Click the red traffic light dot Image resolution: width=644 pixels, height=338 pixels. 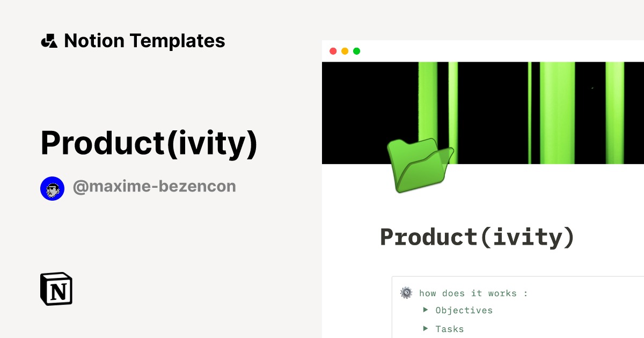(333, 51)
